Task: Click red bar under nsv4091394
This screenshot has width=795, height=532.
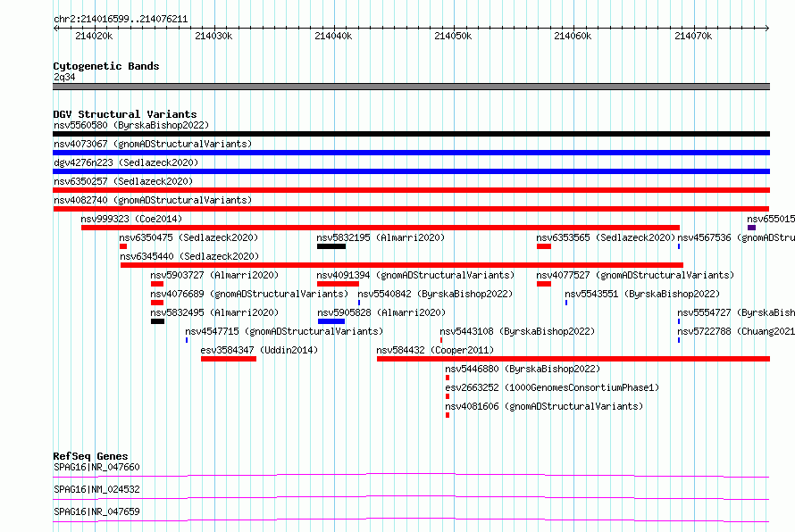Action: (x=339, y=284)
